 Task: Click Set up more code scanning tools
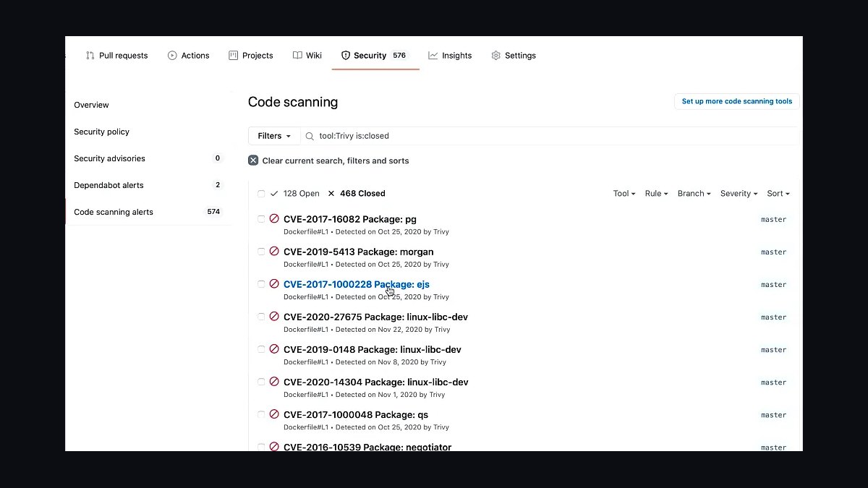(736, 101)
